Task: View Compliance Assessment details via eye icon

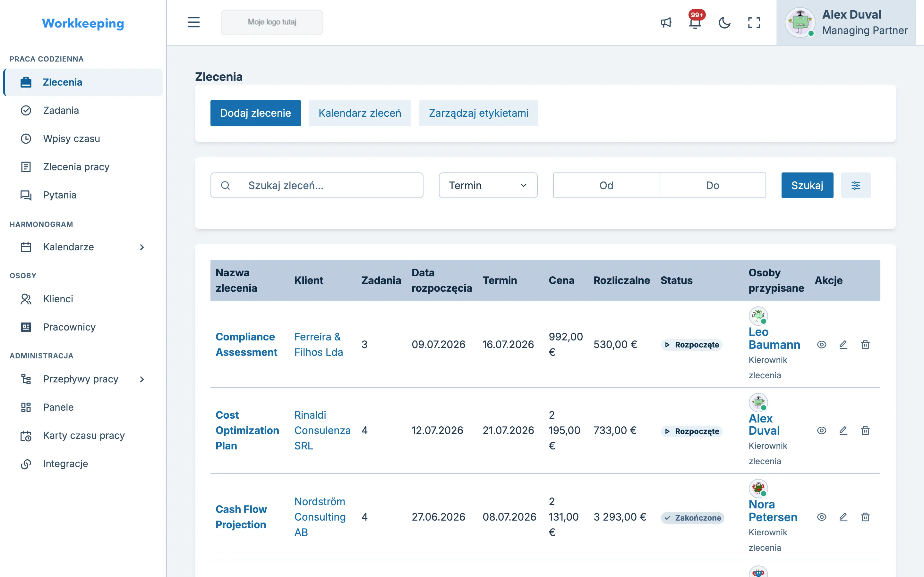Action: pyautogui.click(x=822, y=345)
